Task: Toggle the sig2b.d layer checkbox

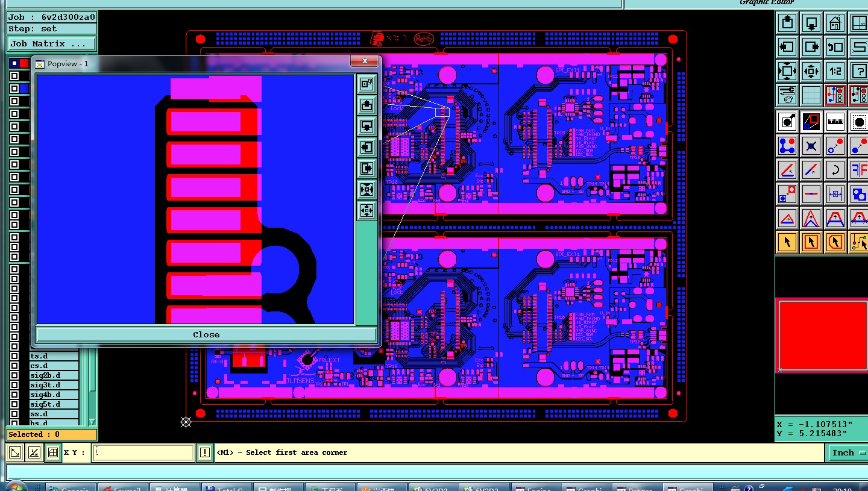Action: coord(15,375)
